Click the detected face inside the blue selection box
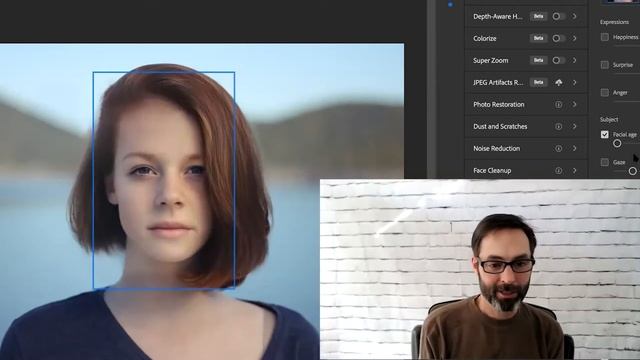 pyautogui.click(x=164, y=180)
